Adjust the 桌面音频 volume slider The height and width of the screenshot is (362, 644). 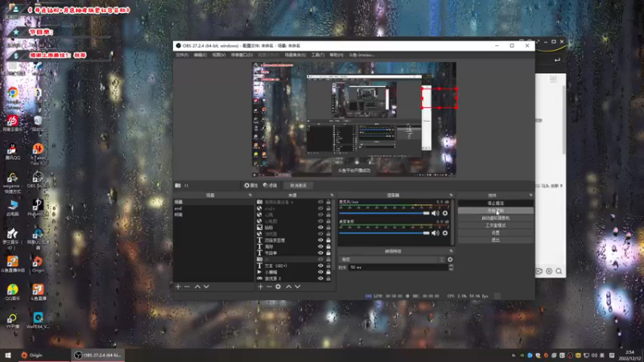384,233
